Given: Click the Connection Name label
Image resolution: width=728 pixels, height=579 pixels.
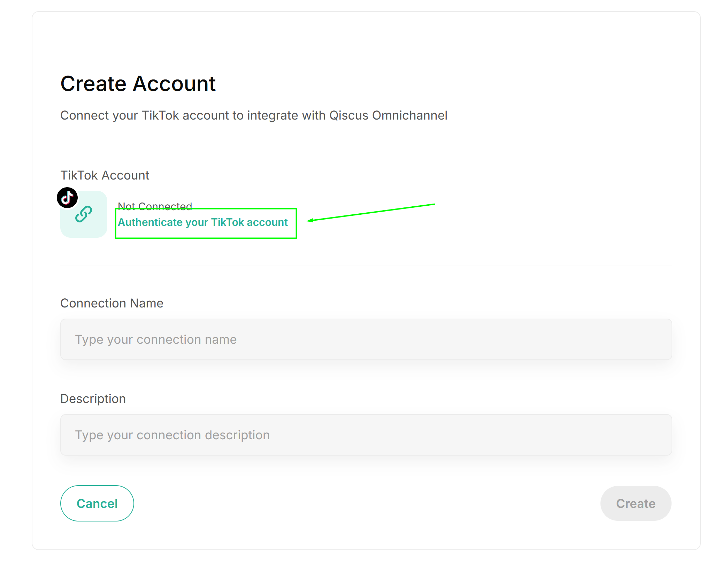Looking at the screenshot, I should click(x=112, y=303).
